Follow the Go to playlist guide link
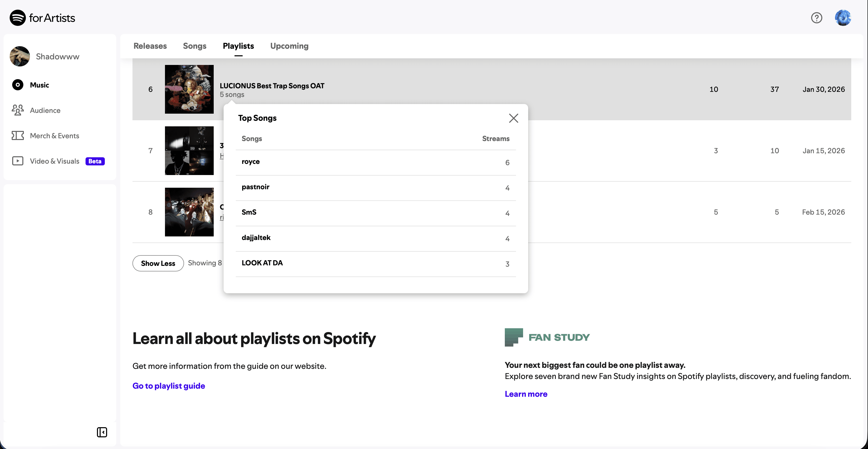This screenshot has height=449, width=868. pos(169,386)
